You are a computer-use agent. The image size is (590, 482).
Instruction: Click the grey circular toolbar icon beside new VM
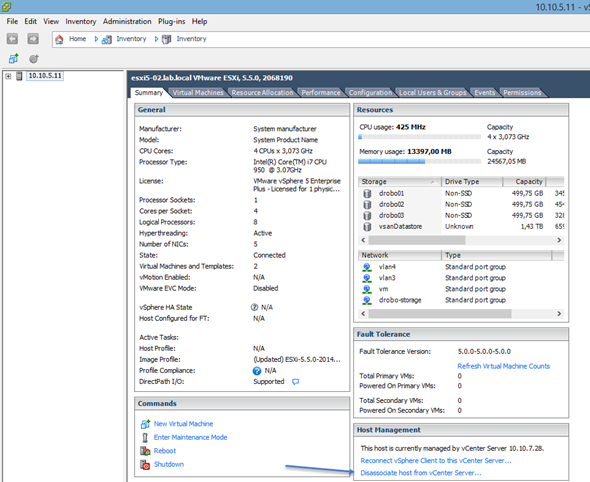[x=34, y=59]
